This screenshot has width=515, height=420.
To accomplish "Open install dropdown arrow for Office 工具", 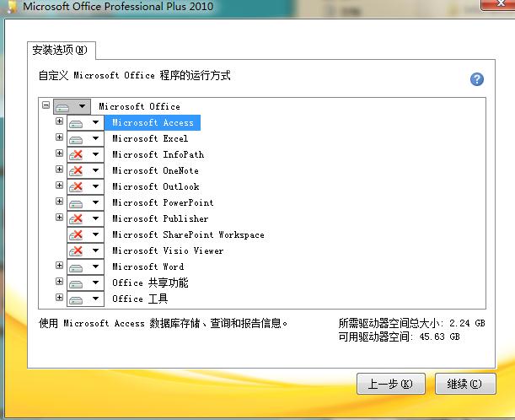I will click(x=95, y=299).
